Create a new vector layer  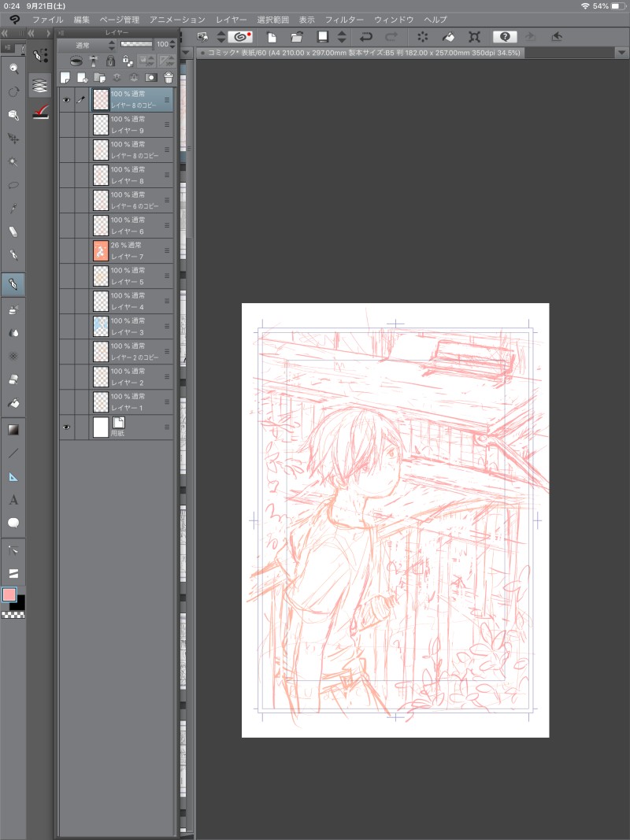[82, 78]
